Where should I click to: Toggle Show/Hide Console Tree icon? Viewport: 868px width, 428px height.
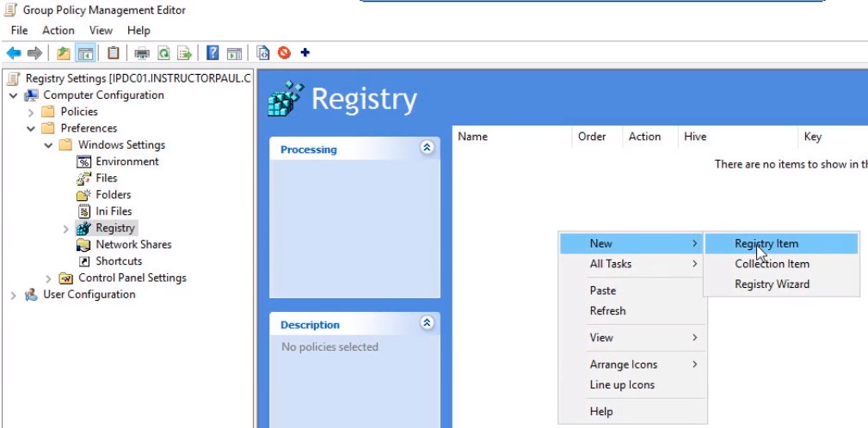84,53
